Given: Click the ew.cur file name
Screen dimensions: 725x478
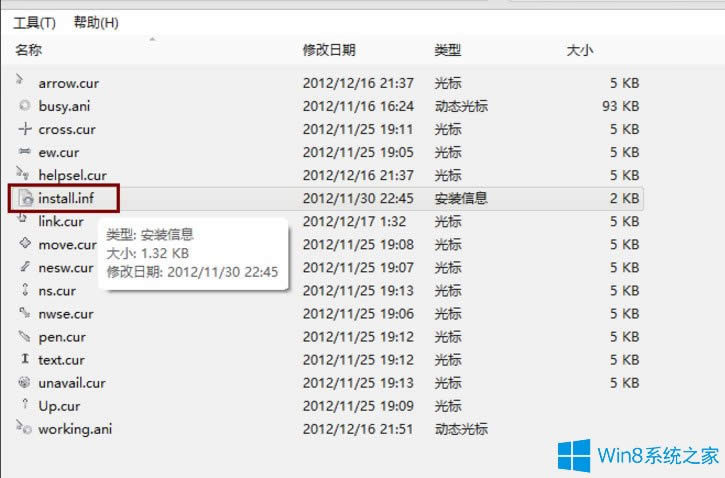Looking at the screenshot, I should click(60, 152).
